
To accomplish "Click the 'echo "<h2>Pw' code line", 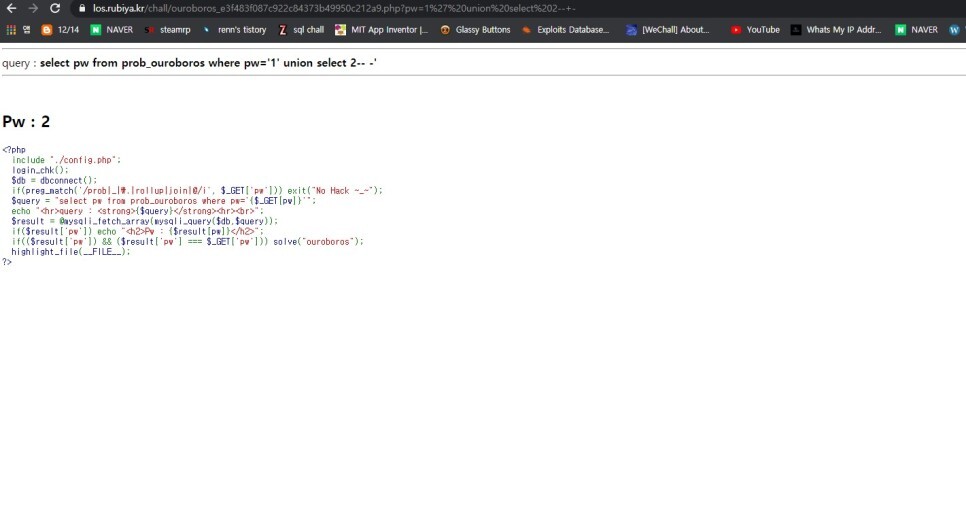I will [x=137, y=232].
